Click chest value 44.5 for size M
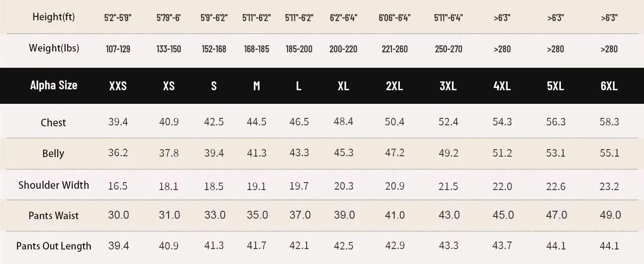 point(256,122)
